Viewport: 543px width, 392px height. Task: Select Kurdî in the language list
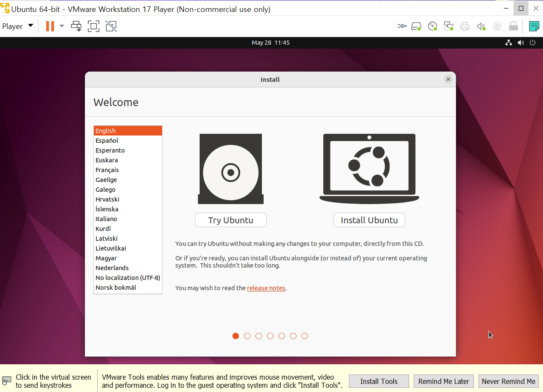(x=128, y=229)
